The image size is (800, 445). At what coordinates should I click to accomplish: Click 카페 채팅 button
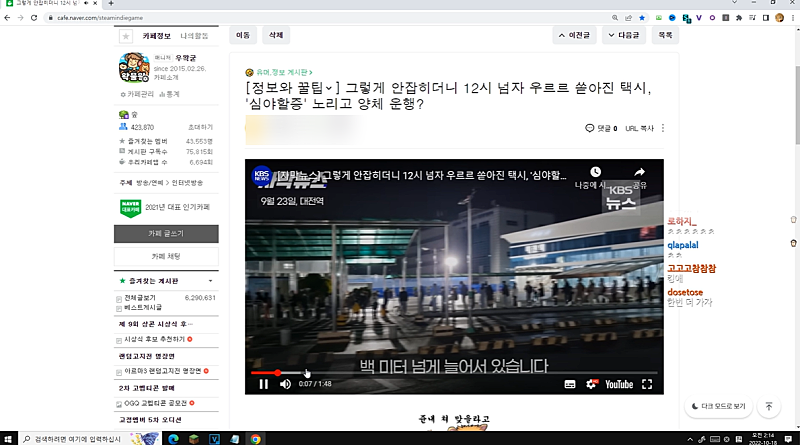166,256
